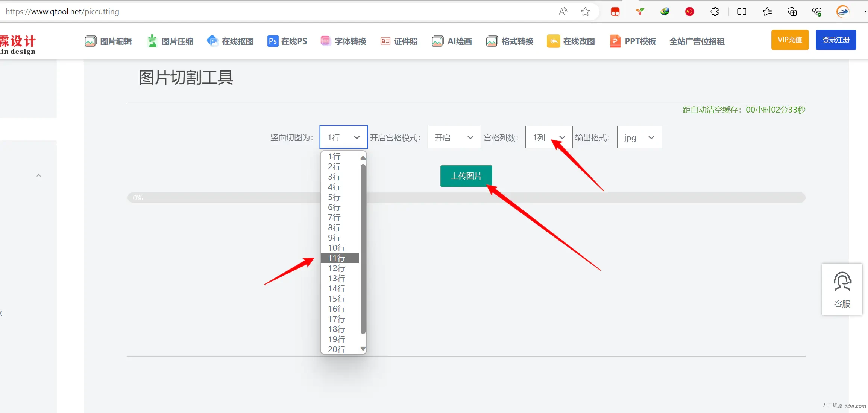Open the 客服 customer service widget
This screenshot has height=413, width=868.
842,289
